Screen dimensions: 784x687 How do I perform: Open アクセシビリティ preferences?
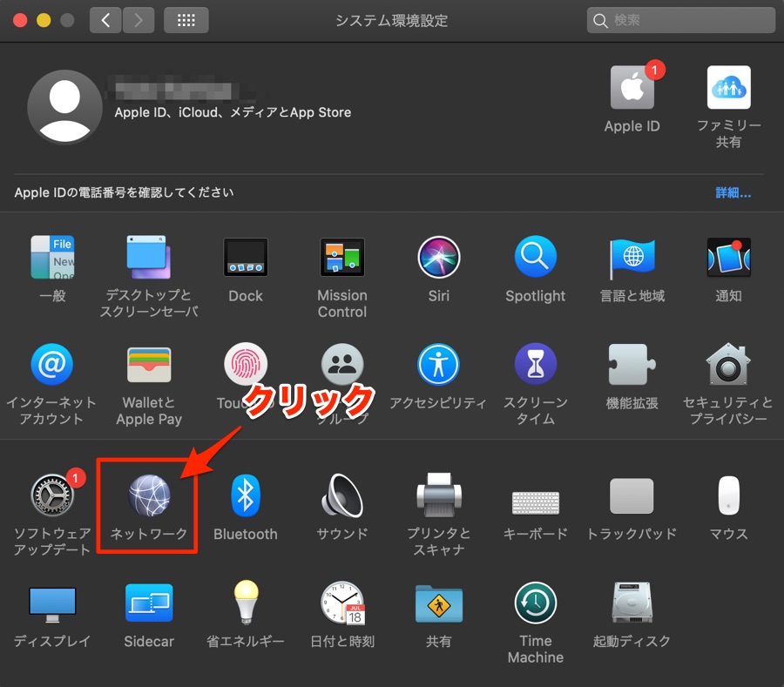tap(438, 364)
